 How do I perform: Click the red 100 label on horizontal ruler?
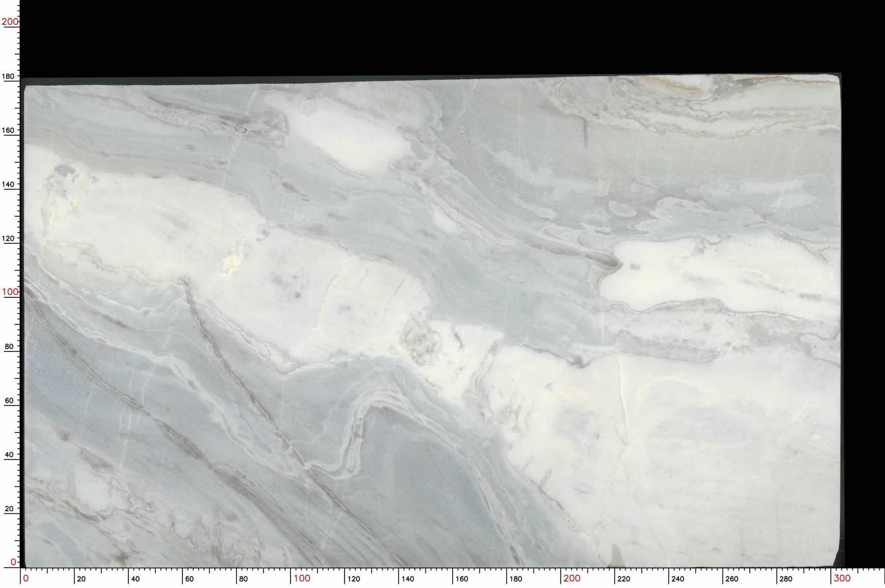click(x=302, y=579)
